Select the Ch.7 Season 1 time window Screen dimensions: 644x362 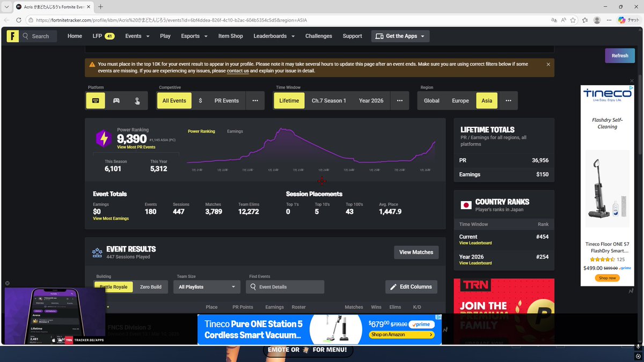(329, 100)
